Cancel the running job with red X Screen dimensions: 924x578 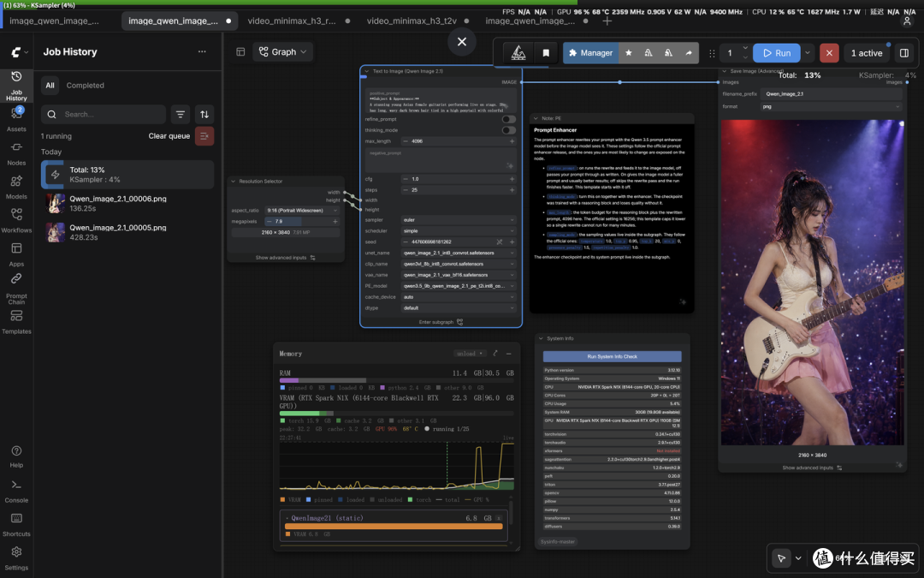(829, 53)
